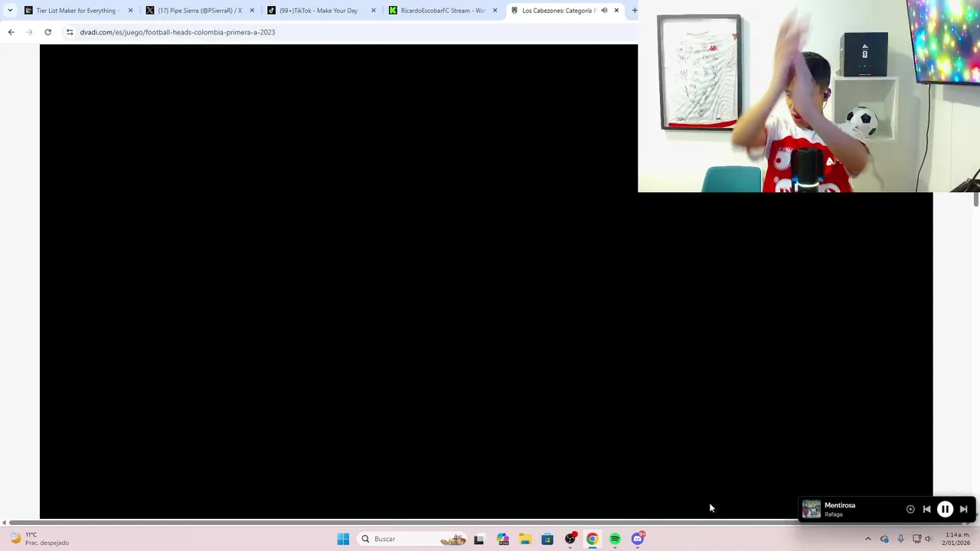Click the dvadi.com URL address bar
This screenshot has height=551, width=980.
(x=178, y=32)
